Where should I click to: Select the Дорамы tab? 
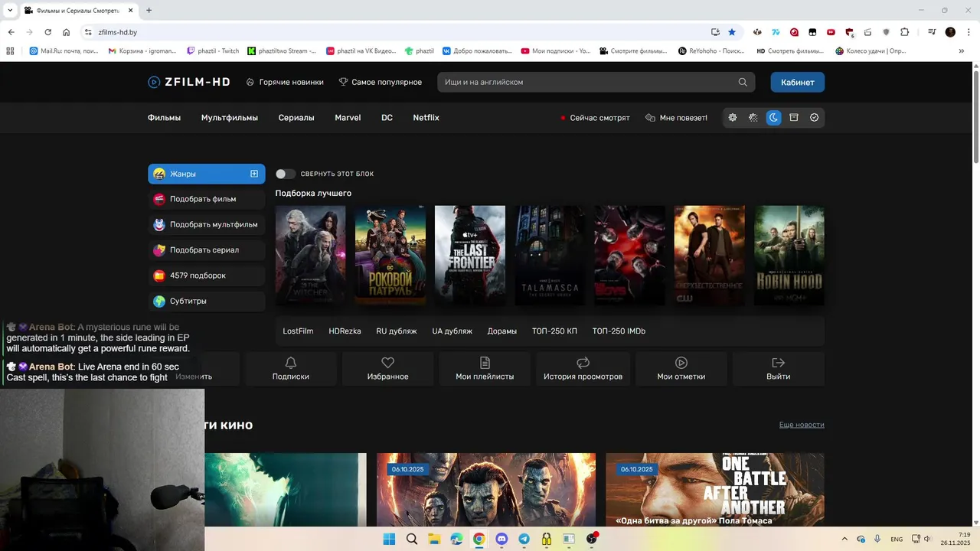[x=502, y=331]
